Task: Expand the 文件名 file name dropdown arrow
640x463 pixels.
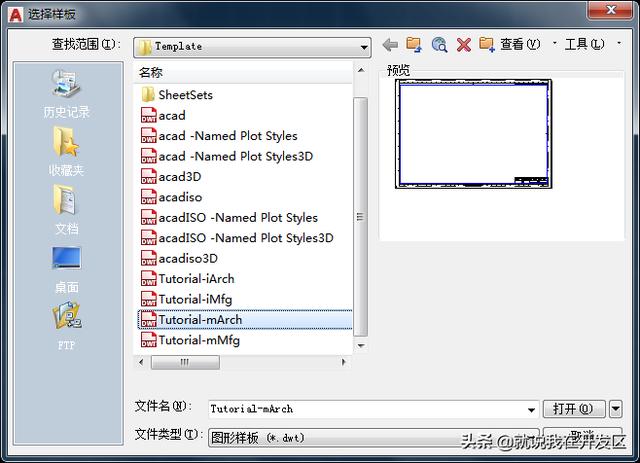Action: click(531, 410)
